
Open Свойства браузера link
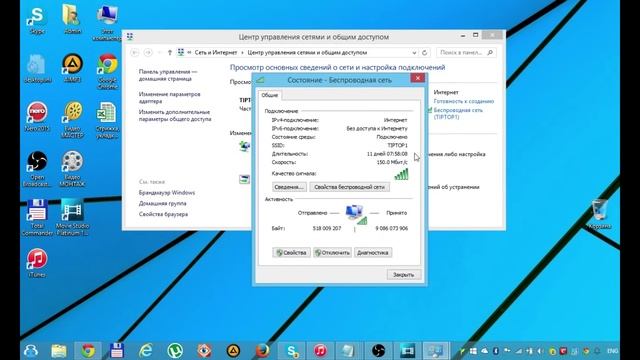(x=163, y=214)
